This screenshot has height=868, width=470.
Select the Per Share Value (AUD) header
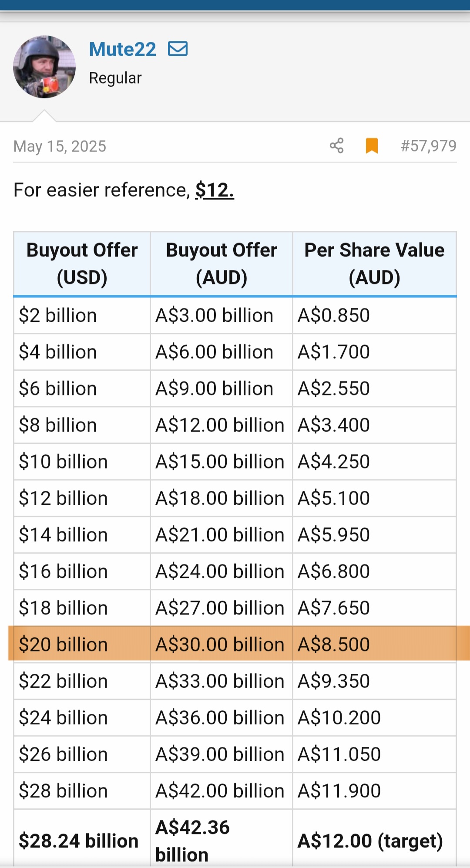[374, 264]
